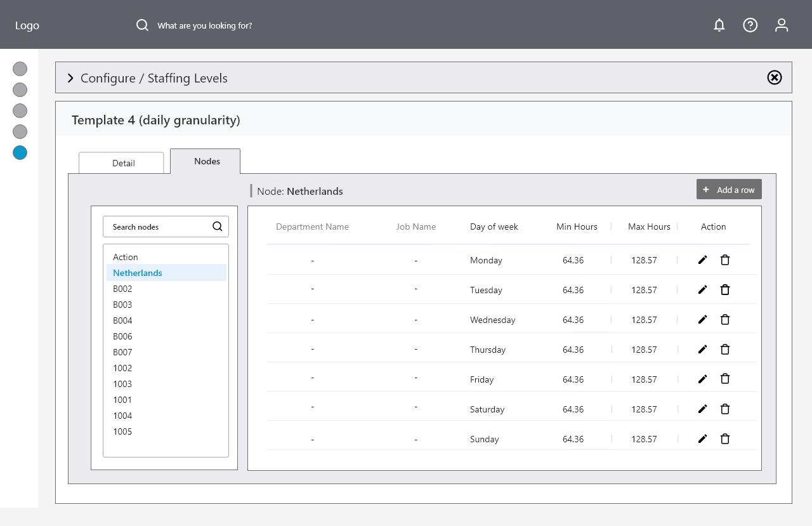Focus the 'What are you looking for?' search field

(x=205, y=26)
